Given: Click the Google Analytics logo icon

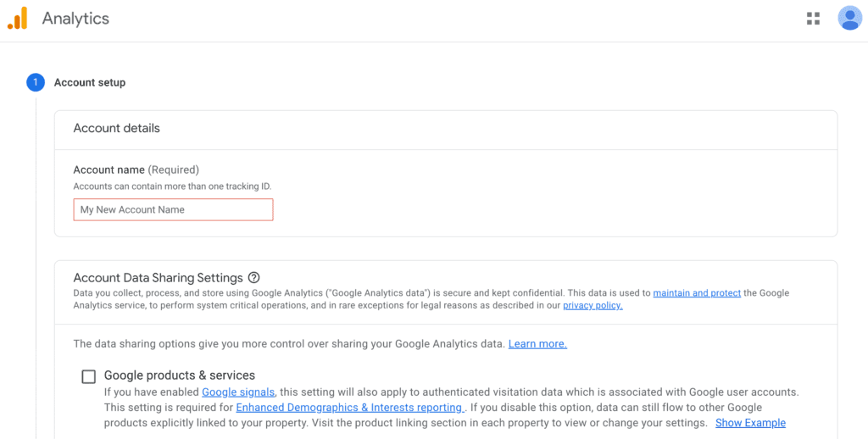Looking at the screenshot, I should click(17, 19).
